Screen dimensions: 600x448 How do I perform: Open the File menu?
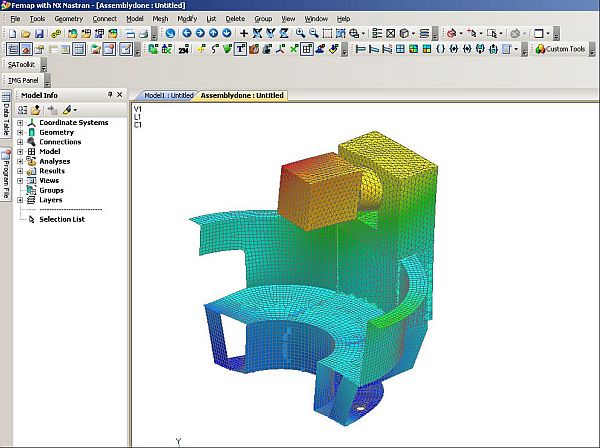pyautogui.click(x=15, y=19)
